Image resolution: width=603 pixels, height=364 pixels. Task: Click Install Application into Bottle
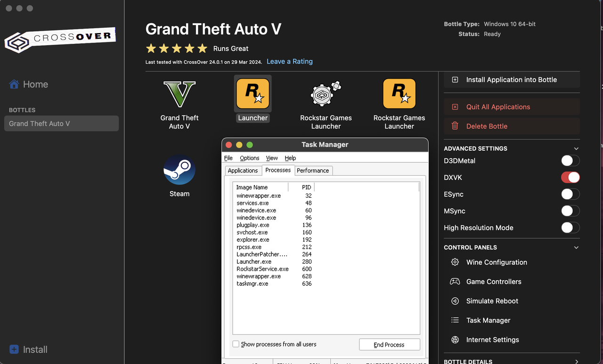tap(512, 80)
